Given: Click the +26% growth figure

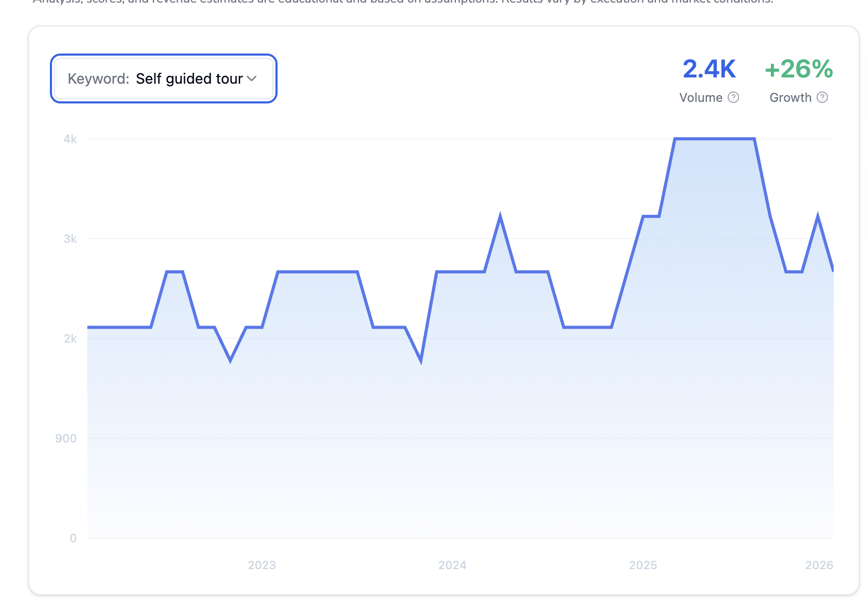Looking at the screenshot, I should [x=799, y=69].
